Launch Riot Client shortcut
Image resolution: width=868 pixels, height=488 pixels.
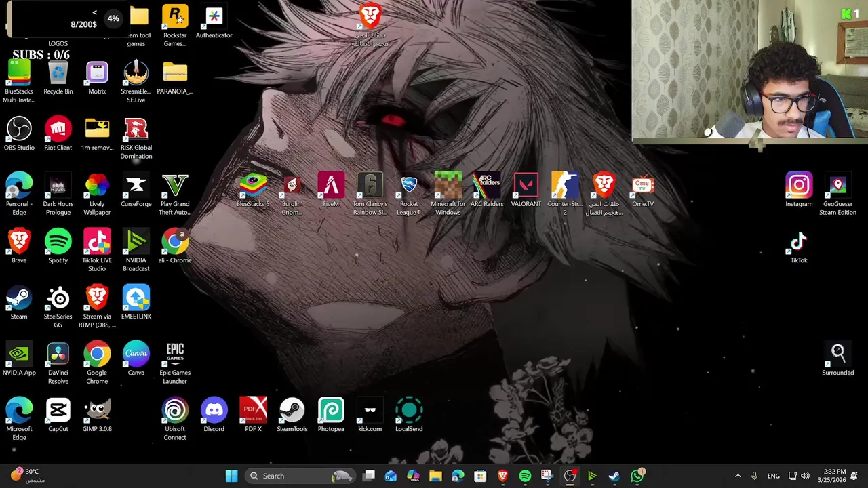[58, 134]
